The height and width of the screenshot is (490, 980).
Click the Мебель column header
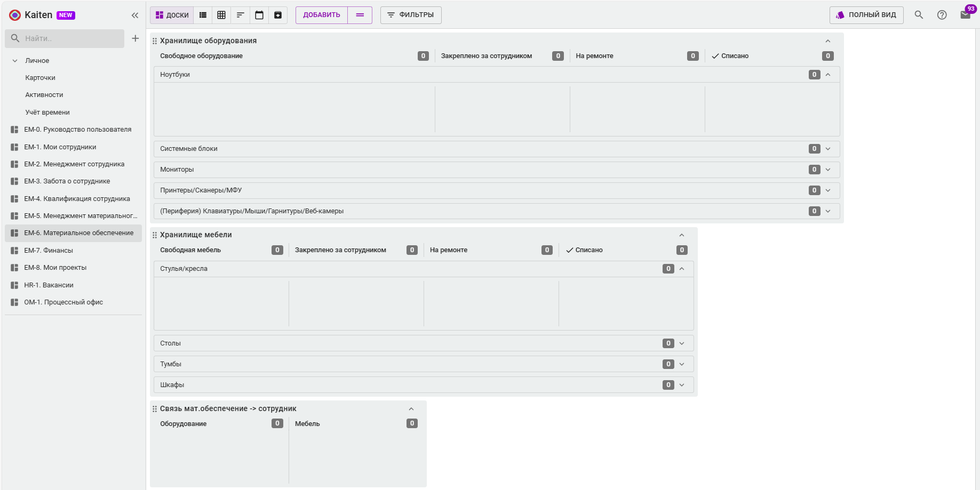point(307,424)
